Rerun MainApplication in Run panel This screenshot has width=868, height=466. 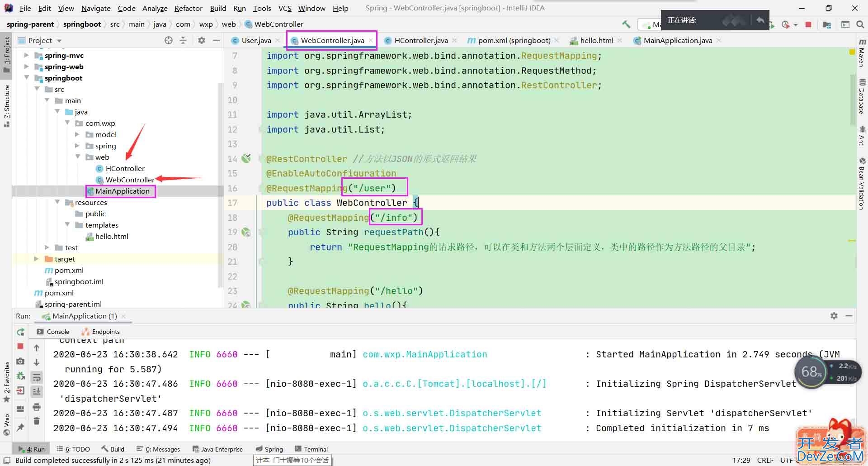[21, 332]
